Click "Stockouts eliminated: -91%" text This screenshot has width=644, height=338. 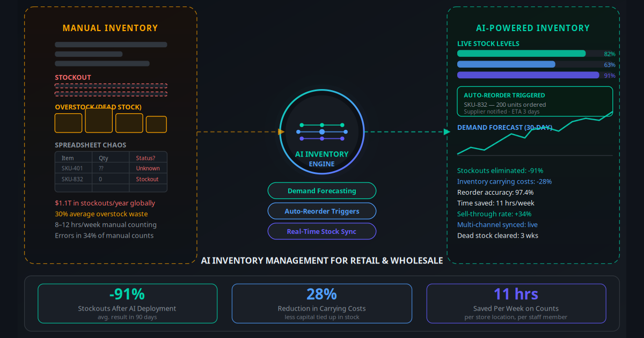click(x=500, y=171)
